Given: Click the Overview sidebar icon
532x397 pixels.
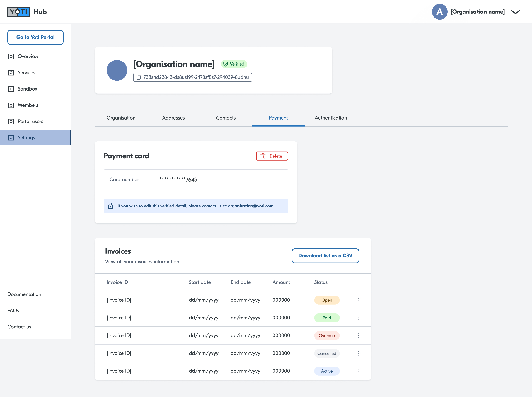Looking at the screenshot, I should (11, 57).
